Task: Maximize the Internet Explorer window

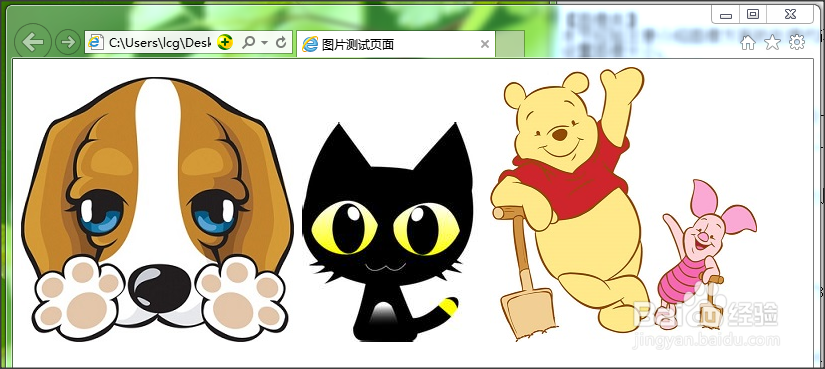Action: (753, 14)
